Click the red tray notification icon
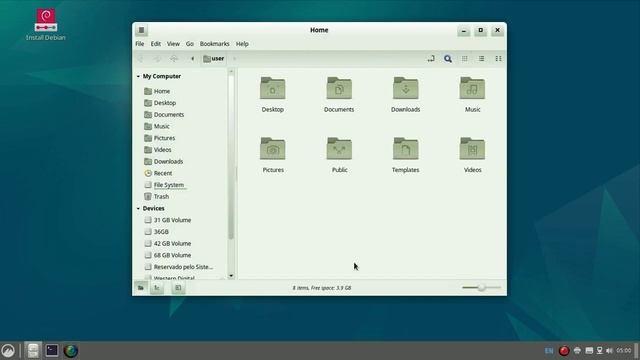 (x=564, y=351)
